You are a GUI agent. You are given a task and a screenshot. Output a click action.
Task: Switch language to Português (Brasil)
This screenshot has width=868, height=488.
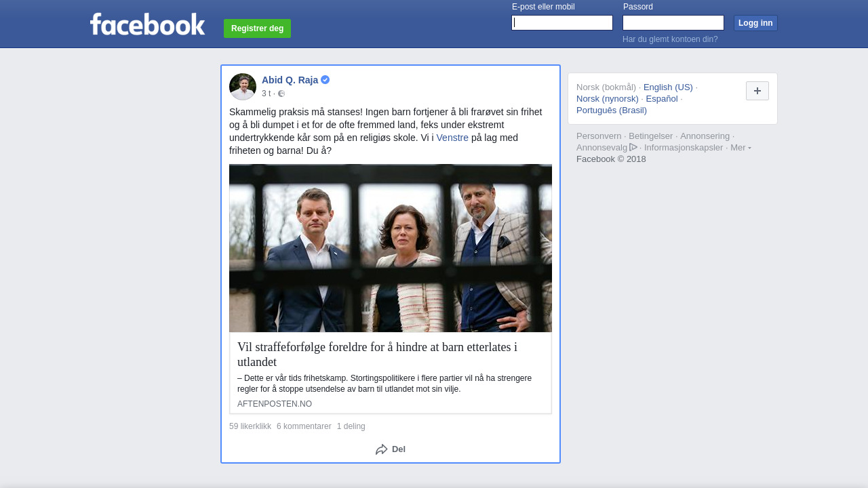[x=612, y=110]
